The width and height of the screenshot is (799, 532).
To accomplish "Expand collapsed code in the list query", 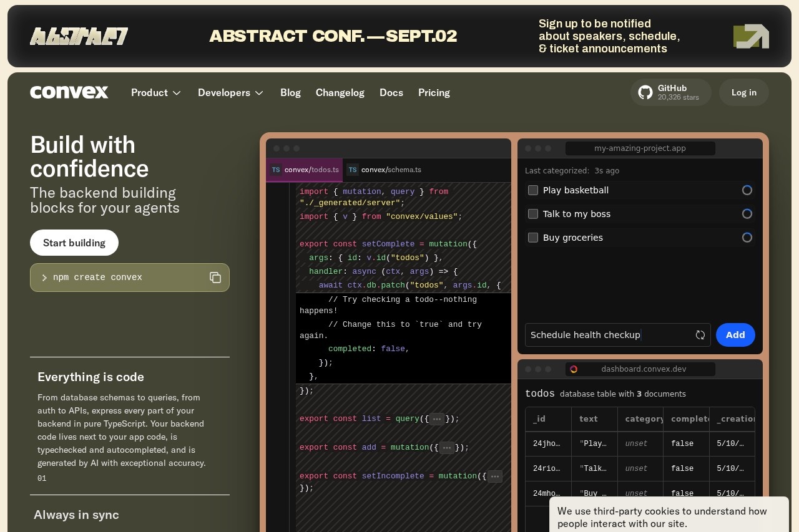I will click(x=437, y=419).
